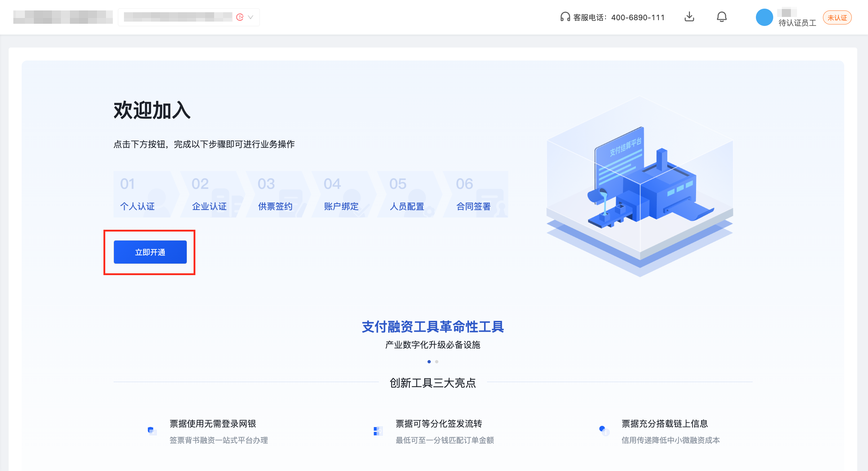Click the text 票据使用无需登录网银
The image size is (868, 471).
tap(213, 423)
